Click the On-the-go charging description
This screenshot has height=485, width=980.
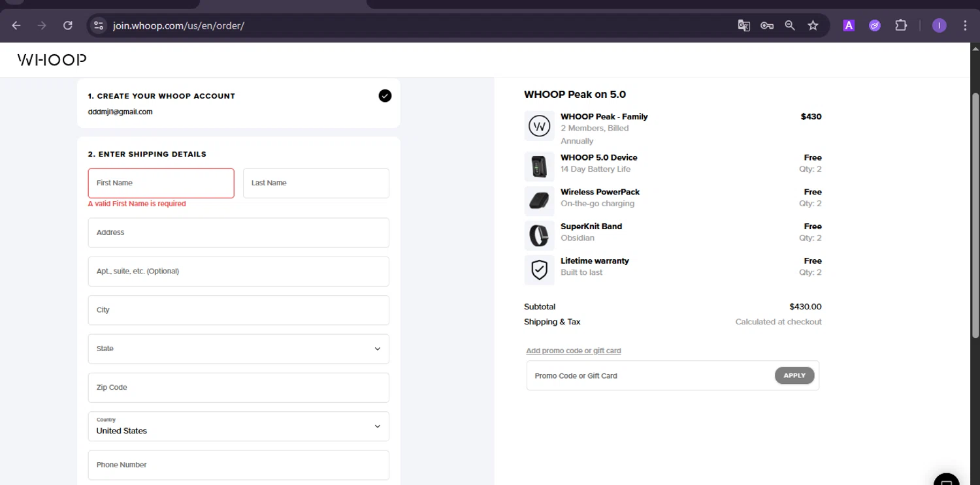click(x=598, y=204)
